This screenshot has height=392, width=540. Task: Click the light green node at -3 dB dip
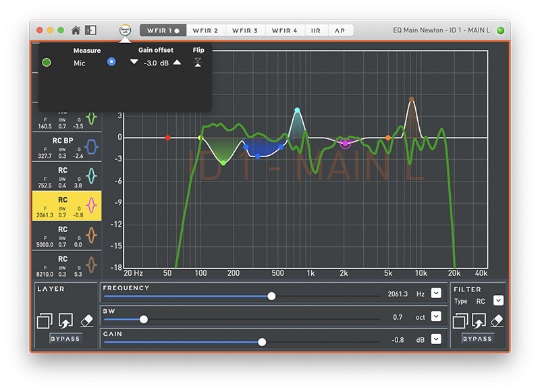(223, 163)
